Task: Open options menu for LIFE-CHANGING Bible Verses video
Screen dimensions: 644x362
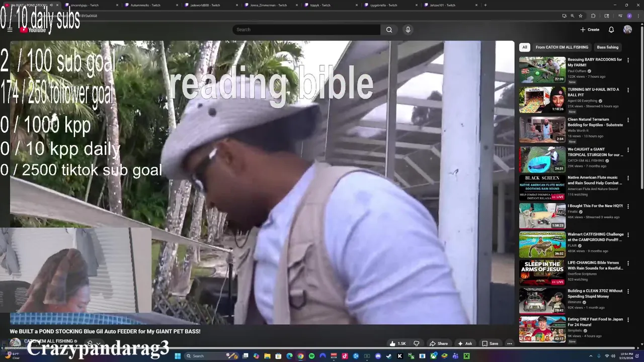Action: pyautogui.click(x=628, y=263)
